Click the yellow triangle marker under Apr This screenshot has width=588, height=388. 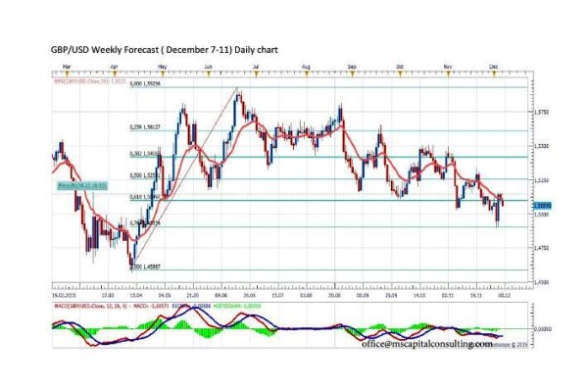(x=114, y=74)
